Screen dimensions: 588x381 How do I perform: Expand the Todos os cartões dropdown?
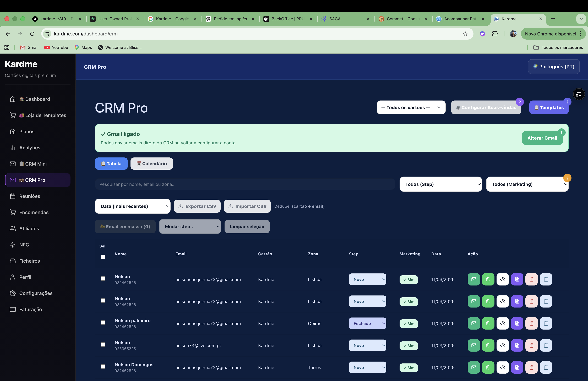point(411,108)
